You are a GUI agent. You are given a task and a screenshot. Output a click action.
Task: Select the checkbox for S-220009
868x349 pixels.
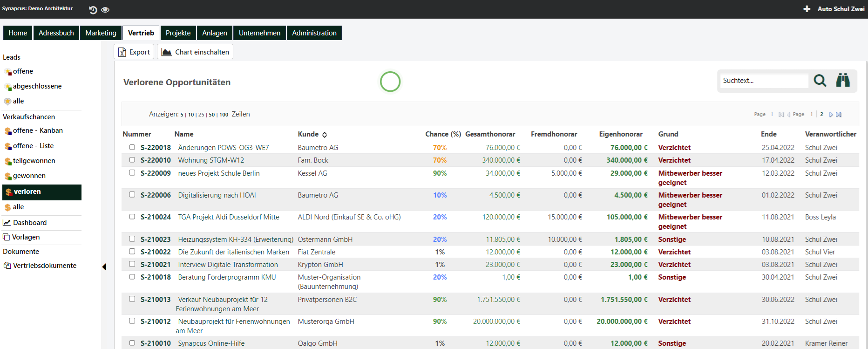point(132,173)
